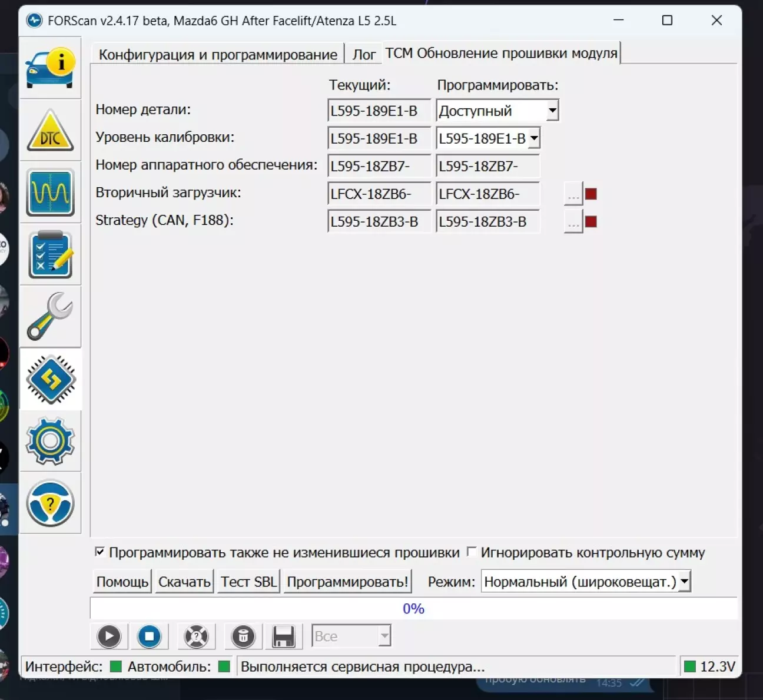763x700 pixels.
Task: Click the green voltage status indicator
Action: point(690,666)
